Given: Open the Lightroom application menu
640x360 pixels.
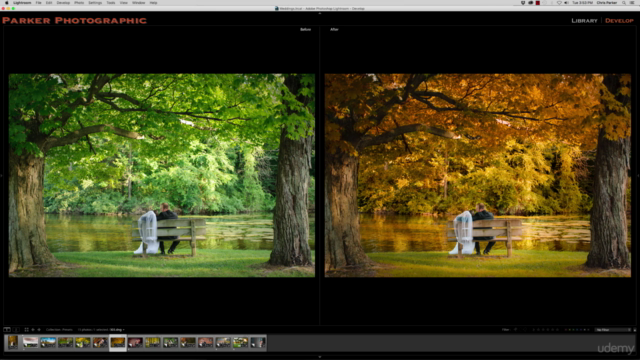Looking at the screenshot, I should tap(22, 2).
